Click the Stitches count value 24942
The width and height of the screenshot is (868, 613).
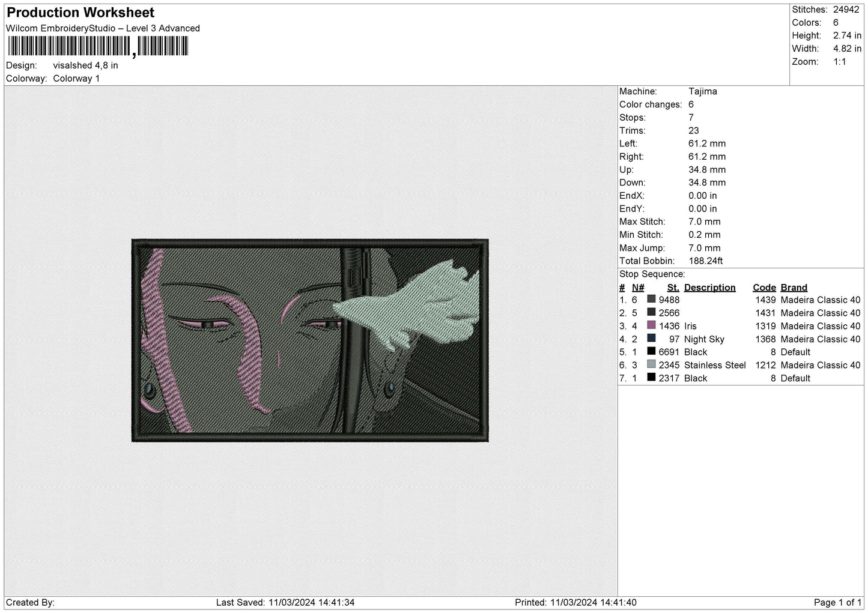click(847, 10)
